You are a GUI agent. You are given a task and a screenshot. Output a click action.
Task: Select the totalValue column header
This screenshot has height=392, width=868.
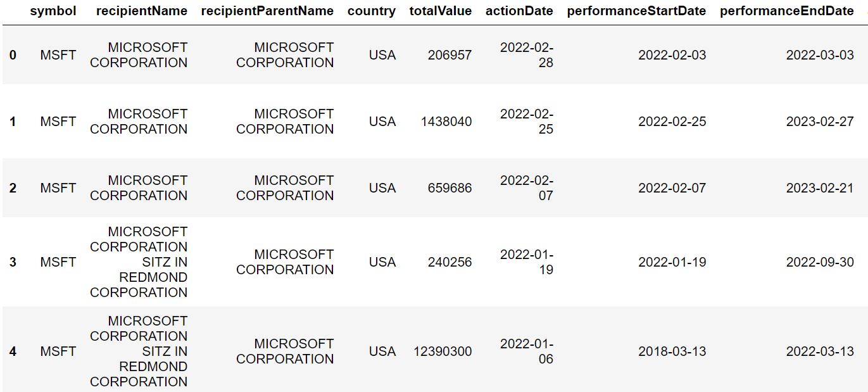[441, 11]
